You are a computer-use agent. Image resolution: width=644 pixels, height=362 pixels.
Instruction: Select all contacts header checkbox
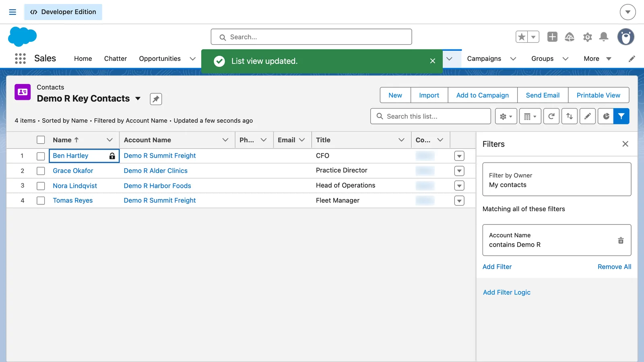point(41,140)
